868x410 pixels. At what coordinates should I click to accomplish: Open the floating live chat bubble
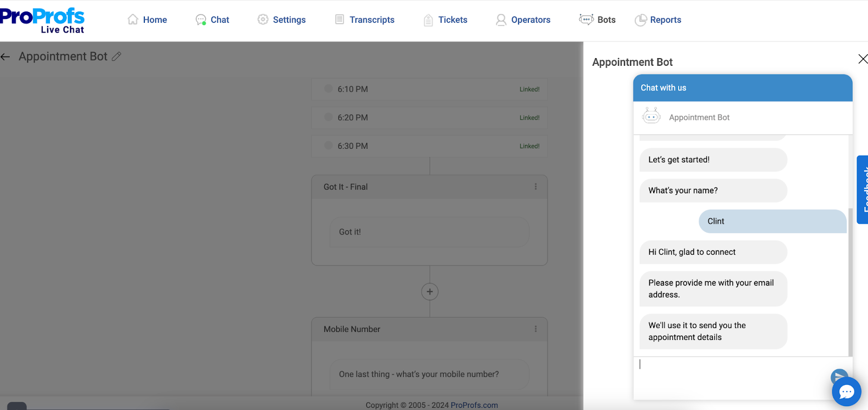tap(846, 392)
